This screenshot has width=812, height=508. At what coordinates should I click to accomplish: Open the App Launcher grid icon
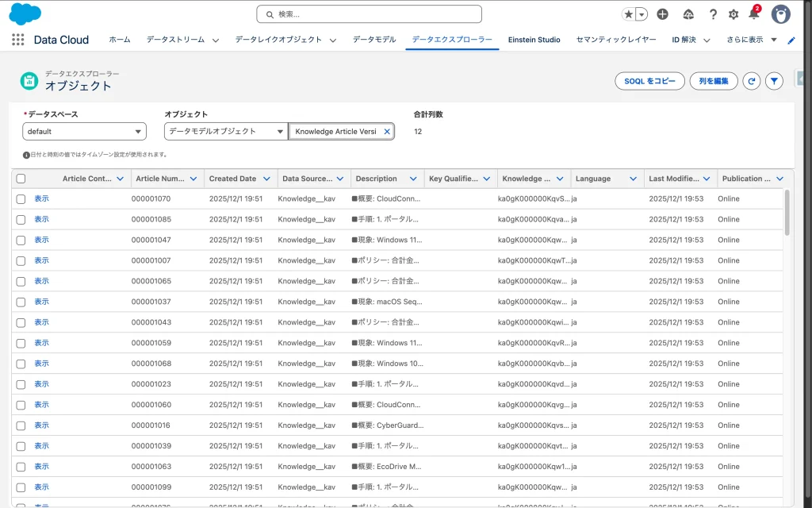17,40
